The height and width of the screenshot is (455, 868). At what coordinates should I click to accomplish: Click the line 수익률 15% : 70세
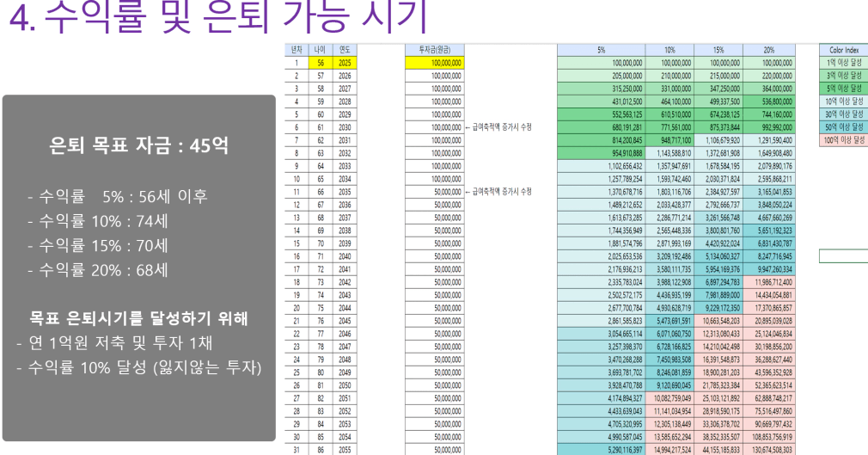[x=97, y=245]
